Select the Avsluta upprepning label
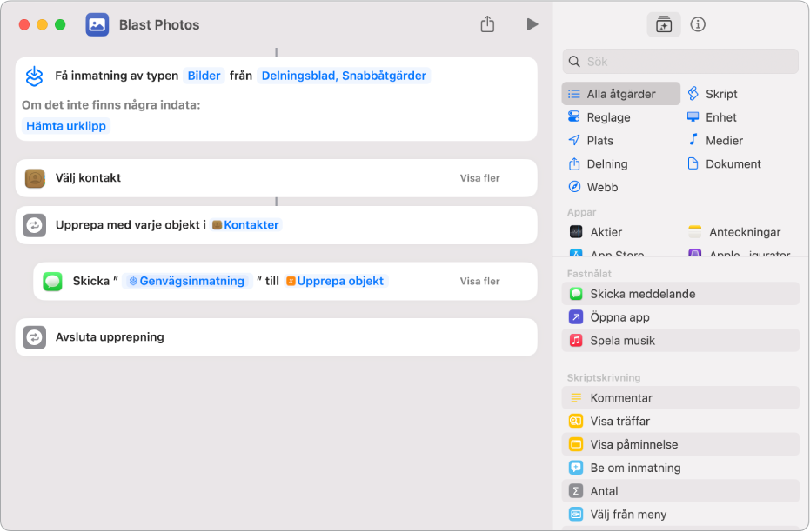The height and width of the screenshot is (532, 810). (x=110, y=337)
